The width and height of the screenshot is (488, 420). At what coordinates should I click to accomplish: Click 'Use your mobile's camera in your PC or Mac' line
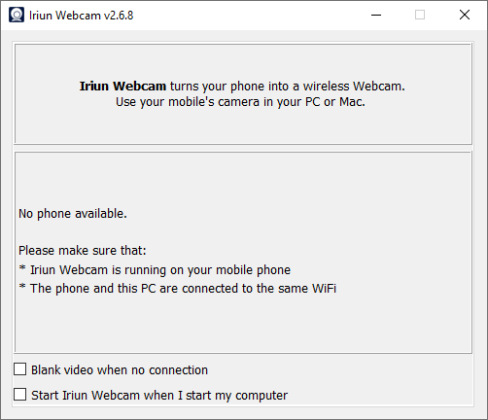(240, 102)
